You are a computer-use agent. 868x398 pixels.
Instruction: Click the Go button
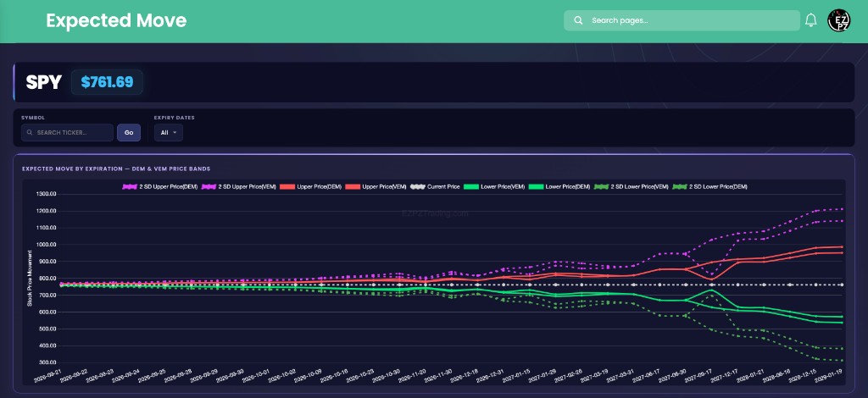(x=129, y=133)
